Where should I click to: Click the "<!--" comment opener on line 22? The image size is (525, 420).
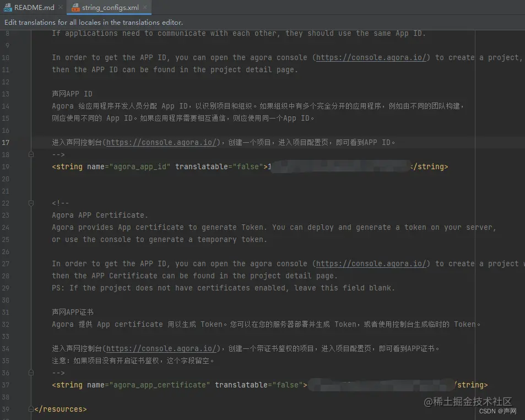(60, 203)
